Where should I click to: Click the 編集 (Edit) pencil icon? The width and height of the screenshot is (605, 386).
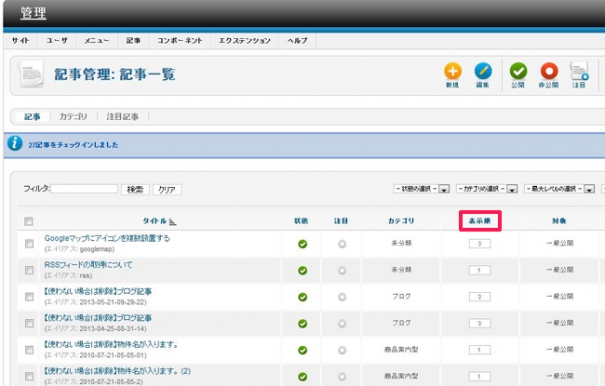tap(483, 72)
